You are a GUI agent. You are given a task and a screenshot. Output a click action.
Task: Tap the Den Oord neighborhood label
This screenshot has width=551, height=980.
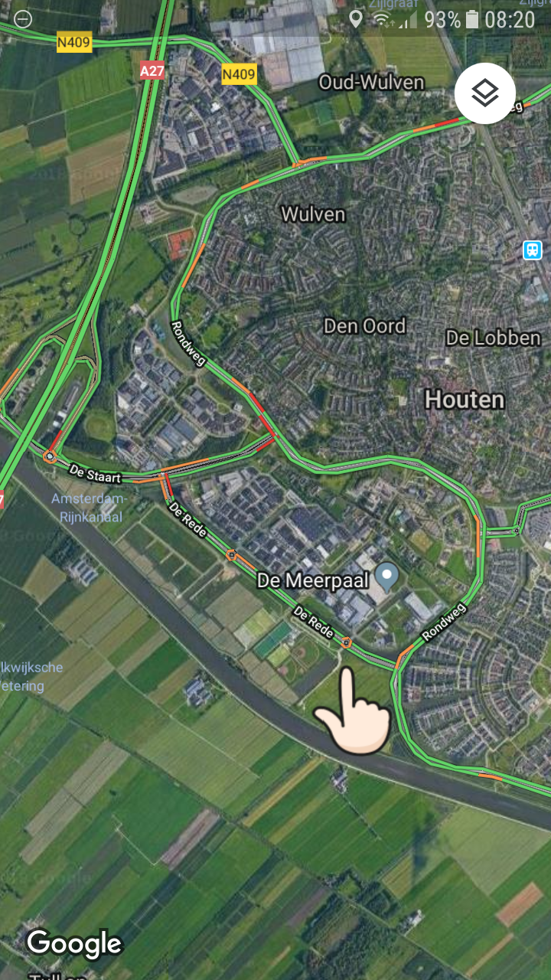pyautogui.click(x=364, y=326)
